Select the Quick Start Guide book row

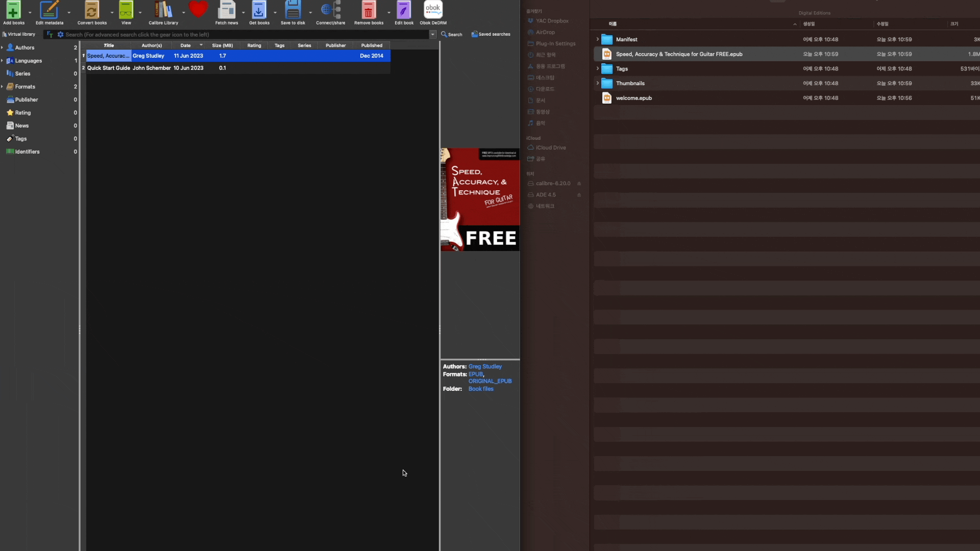[x=236, y=68]
